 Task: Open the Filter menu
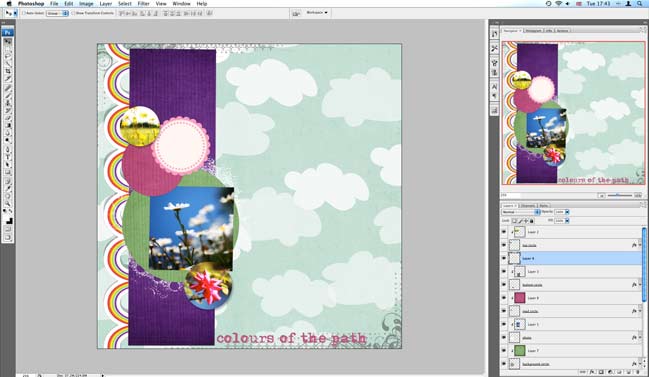143,4
